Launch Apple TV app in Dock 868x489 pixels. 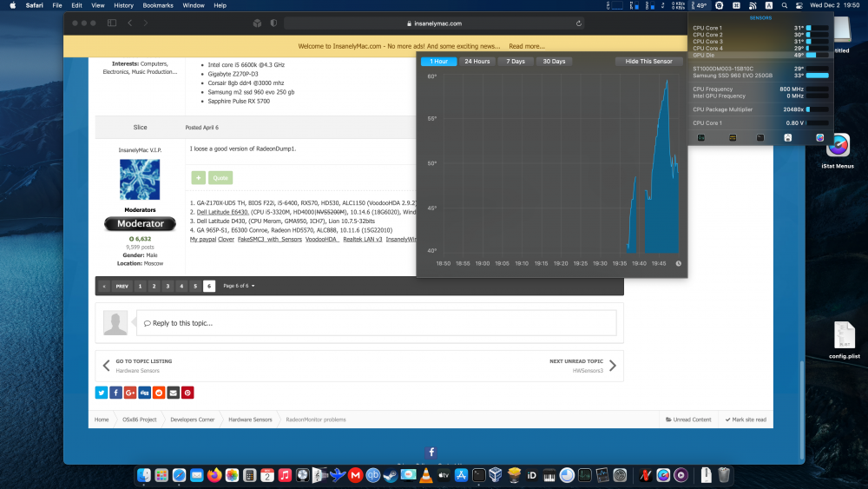[444, 475]
